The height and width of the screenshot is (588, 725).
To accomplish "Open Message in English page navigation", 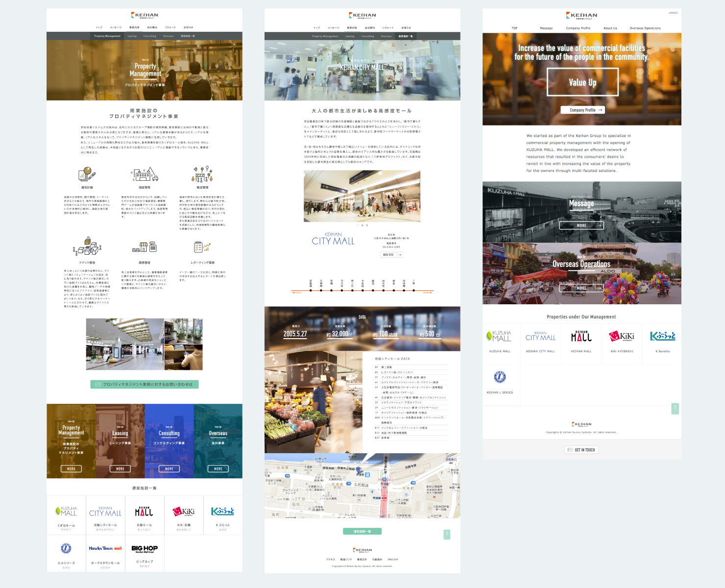I will (x=546, y=28).
